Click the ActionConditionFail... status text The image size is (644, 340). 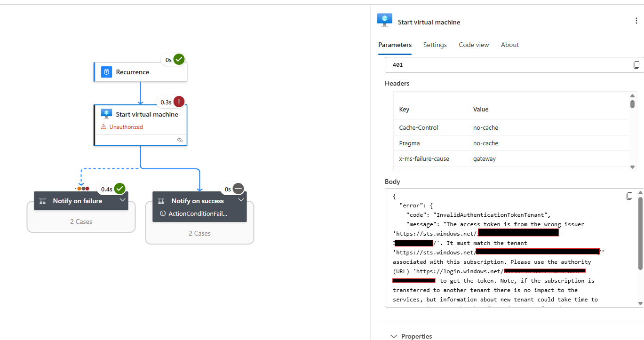click(x=198, y=213)
